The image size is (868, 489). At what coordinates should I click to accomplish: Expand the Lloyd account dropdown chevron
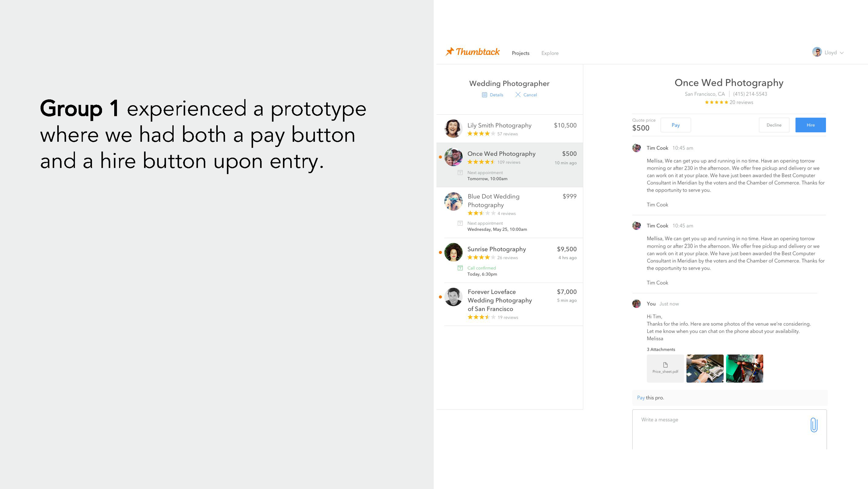point(842,53)
